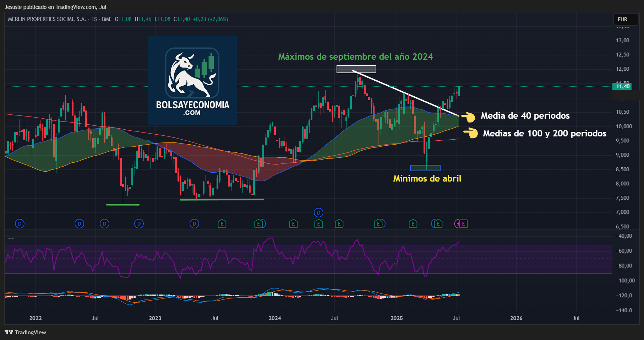Viewport: 644px width, 340px height.
Task: Click the MERLIN PROPERTIES SOCIMI, S.A. symbol title
Action: [x=47, y=19]
